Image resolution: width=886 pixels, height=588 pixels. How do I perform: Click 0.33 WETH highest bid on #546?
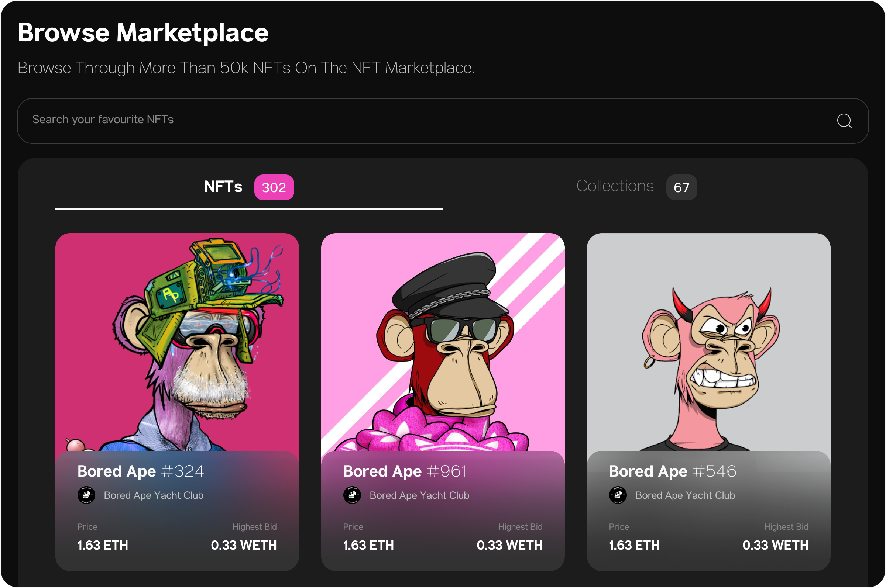[x=775, y=545]
